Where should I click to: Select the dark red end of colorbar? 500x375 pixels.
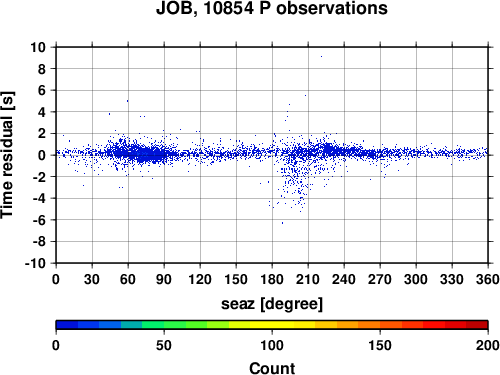[477, 324]
